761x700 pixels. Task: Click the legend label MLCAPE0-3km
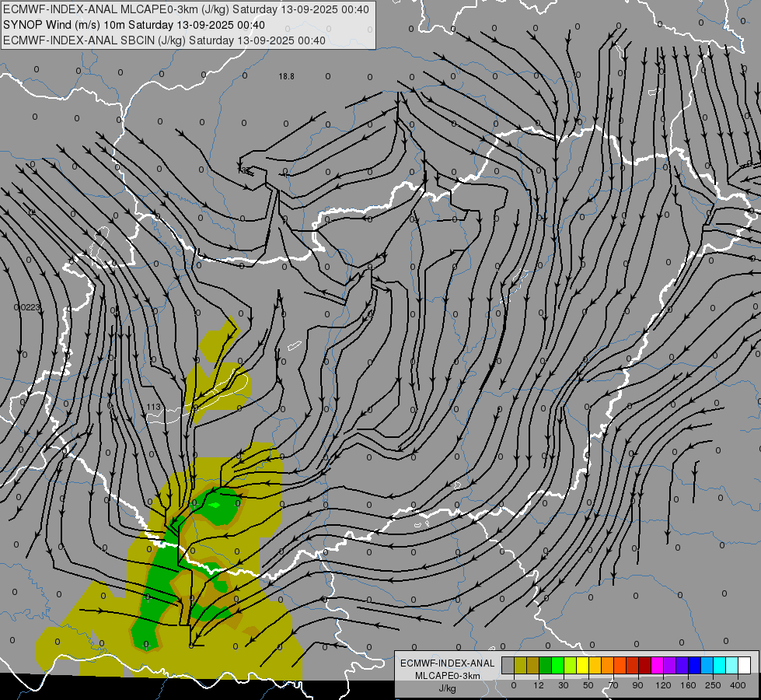click(x=447, y=676)
